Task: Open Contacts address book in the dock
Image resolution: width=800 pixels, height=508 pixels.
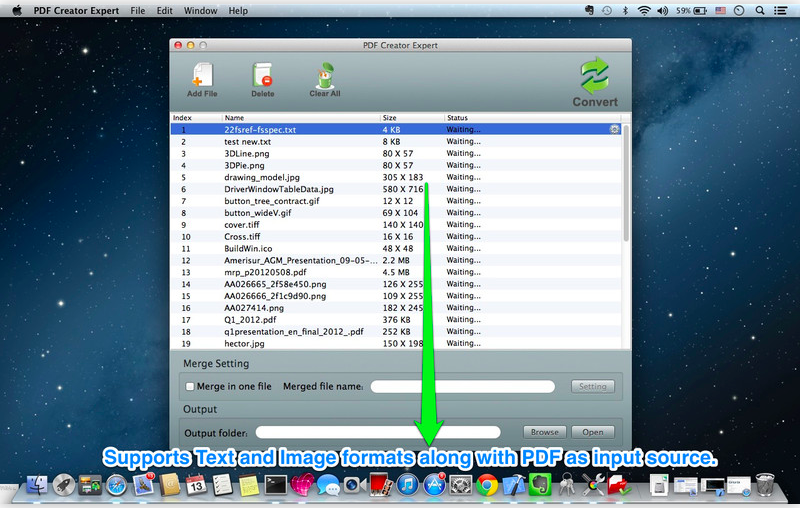Action: point(170,485)
